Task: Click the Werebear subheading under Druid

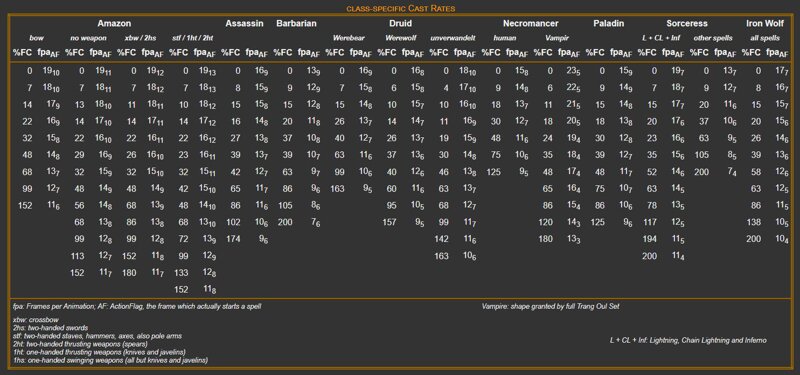Action: click(x=348, y=38)
